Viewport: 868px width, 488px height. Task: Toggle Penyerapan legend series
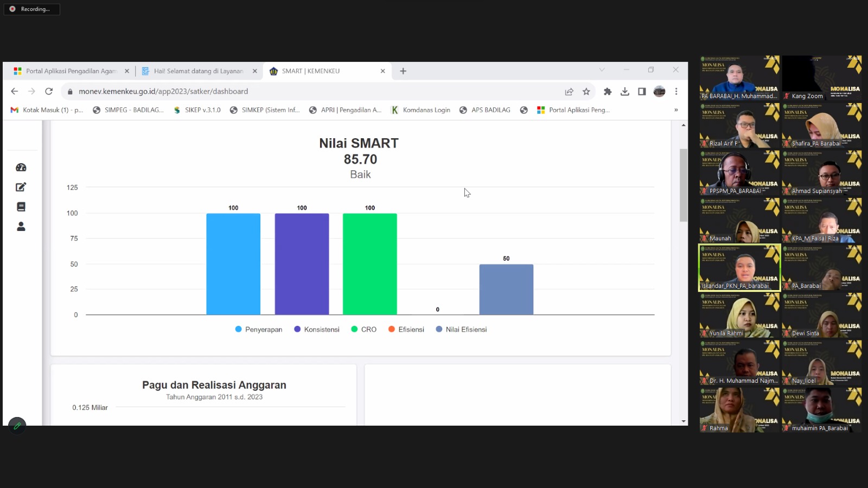[258, 330]
